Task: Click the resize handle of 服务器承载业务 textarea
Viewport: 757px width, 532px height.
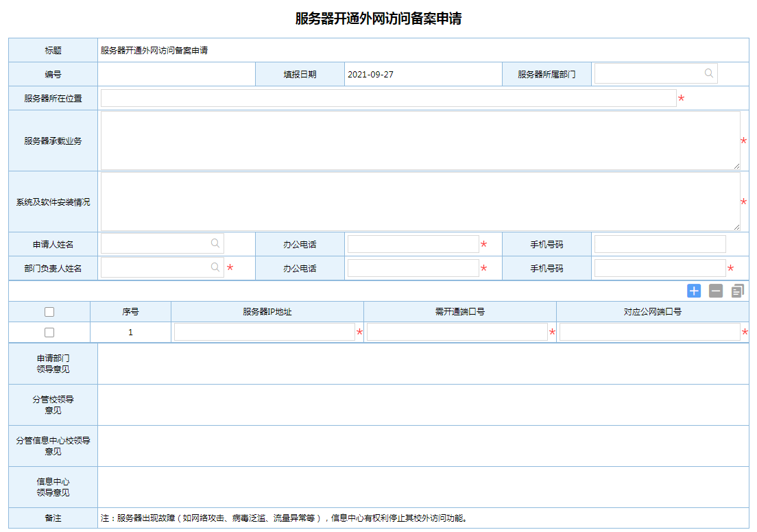Action: [x=736, y=166]
